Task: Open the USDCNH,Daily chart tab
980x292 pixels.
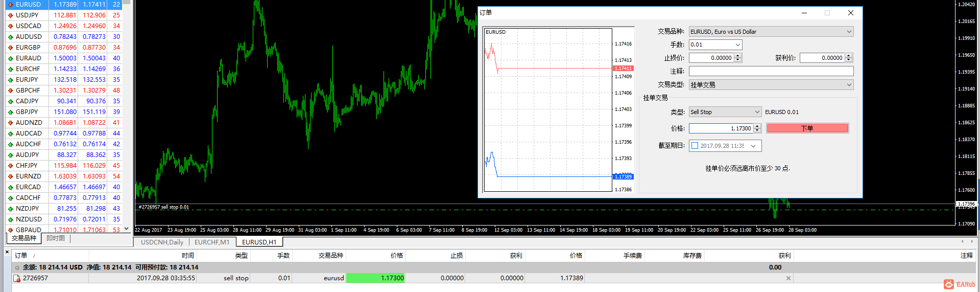Action: (162, 242)
